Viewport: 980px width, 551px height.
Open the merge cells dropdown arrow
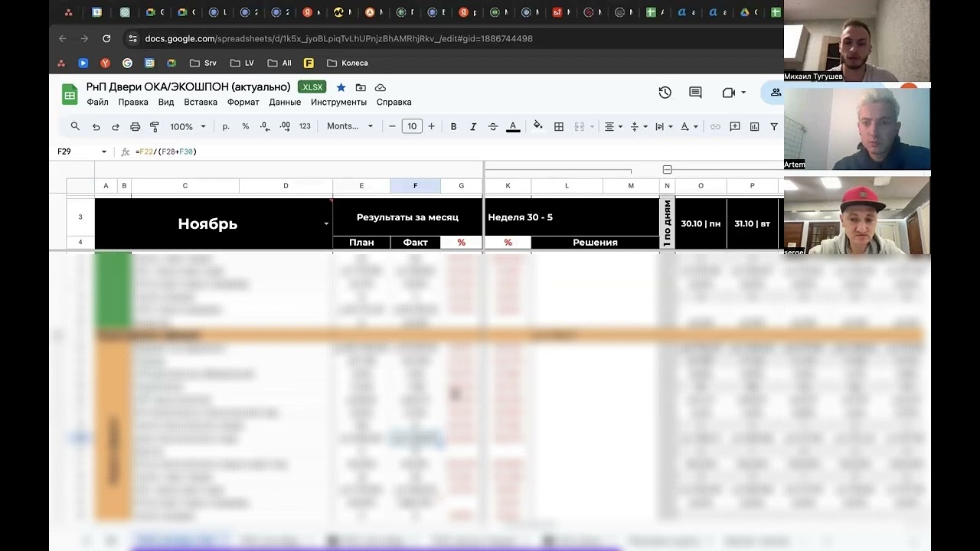point(593,126)
